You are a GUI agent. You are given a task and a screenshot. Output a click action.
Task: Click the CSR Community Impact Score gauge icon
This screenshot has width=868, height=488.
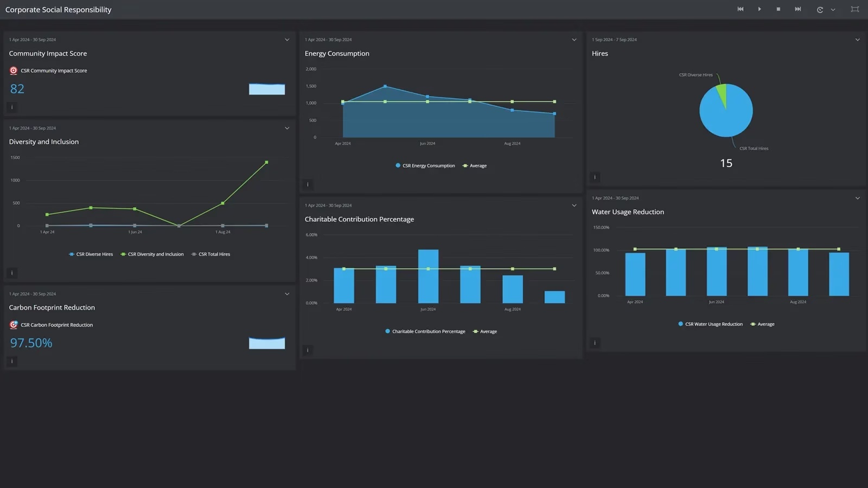(13, 70)
